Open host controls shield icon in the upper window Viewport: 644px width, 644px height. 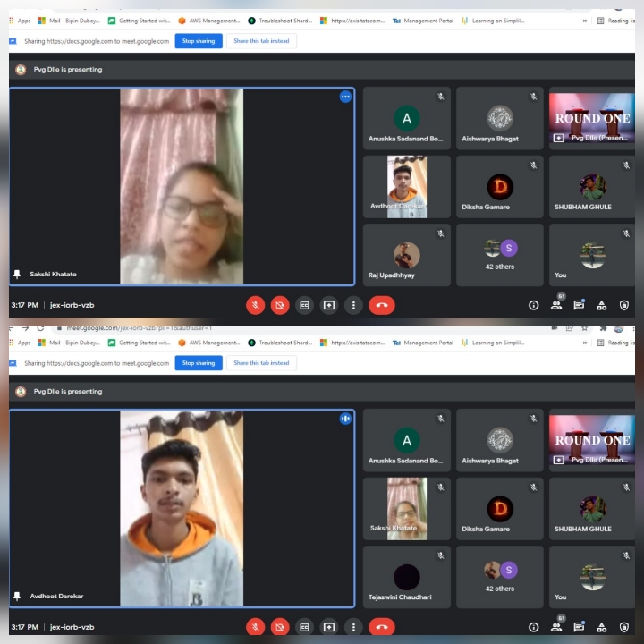[x=624, y=305]
